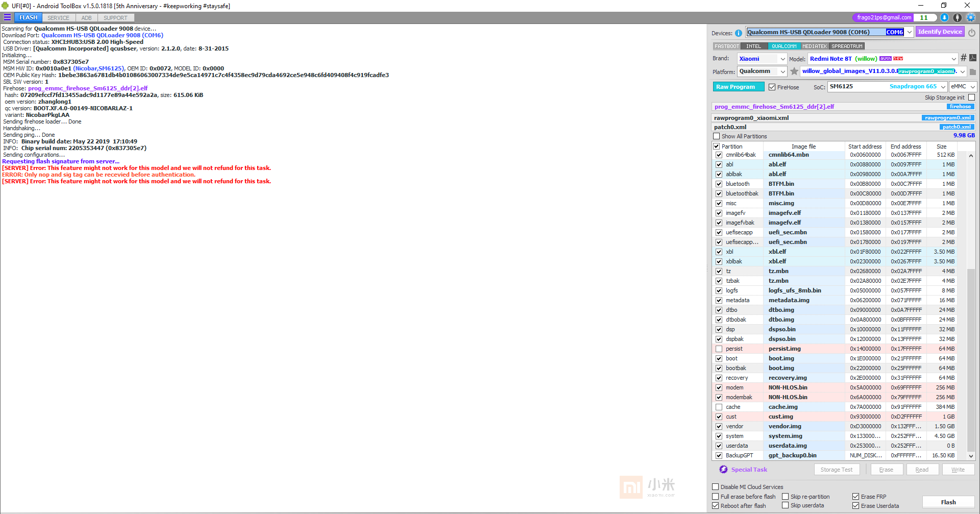980x514 pixels.
Task: Switch to the SERVICE tab
Action: click(59, 18)
